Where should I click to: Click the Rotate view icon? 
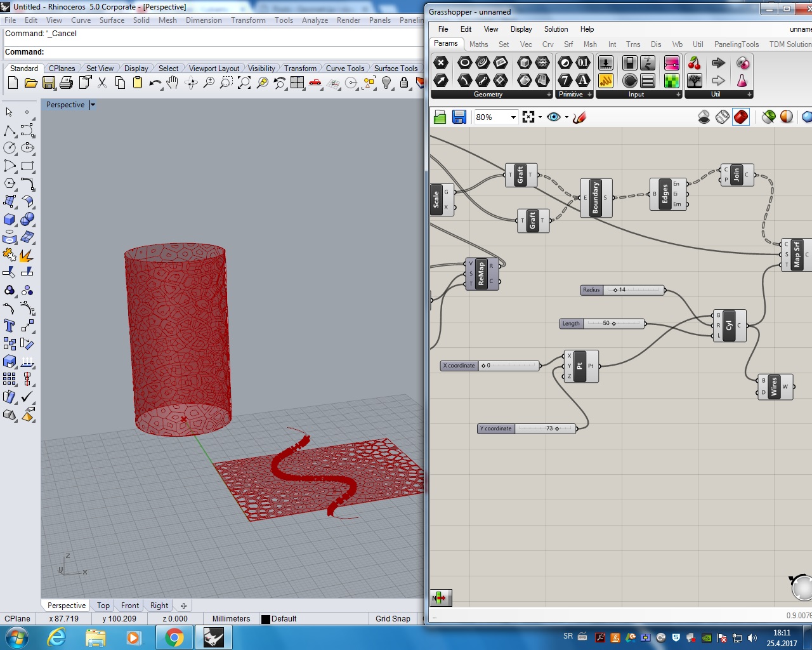coord(191,83)
